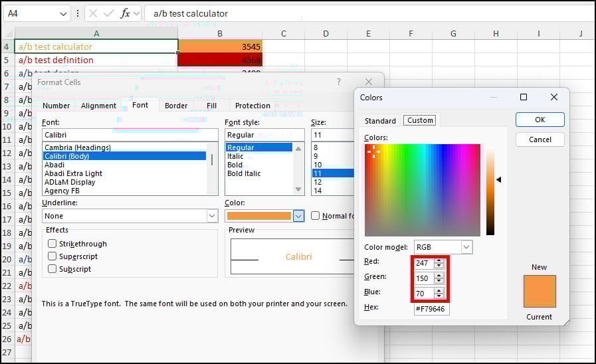Close the Colors dialog
596x364 pixels.
click(554, 97)
